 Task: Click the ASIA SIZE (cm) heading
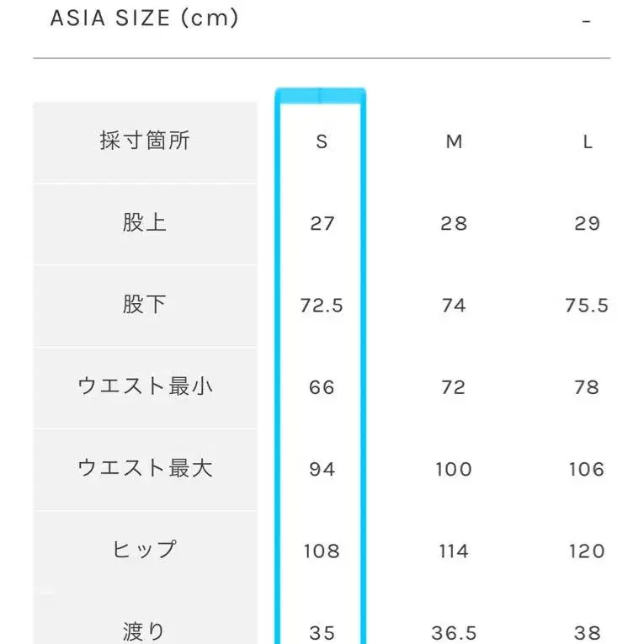(x=145, y=19)
